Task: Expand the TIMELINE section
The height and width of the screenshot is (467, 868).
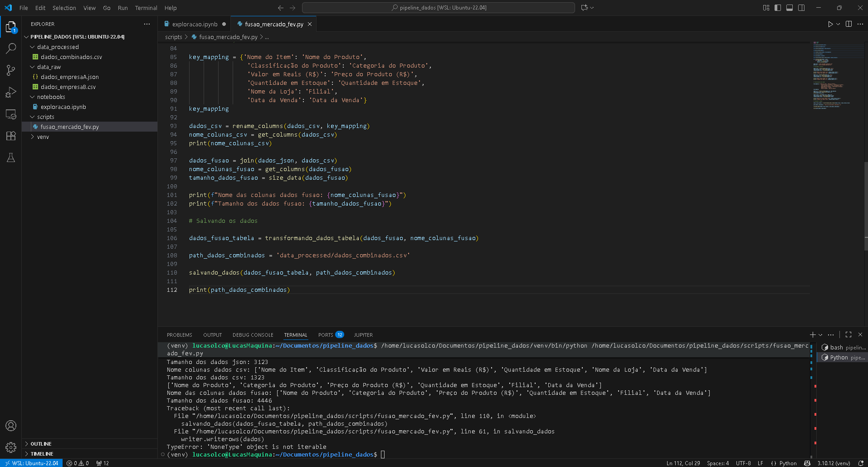Action: pyautogui.click(x=90, y=454)
